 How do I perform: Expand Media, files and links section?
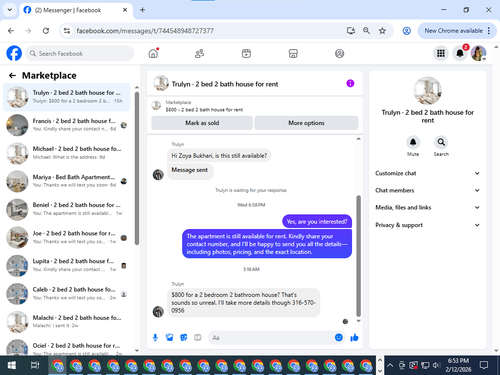(x=427, y=207)
